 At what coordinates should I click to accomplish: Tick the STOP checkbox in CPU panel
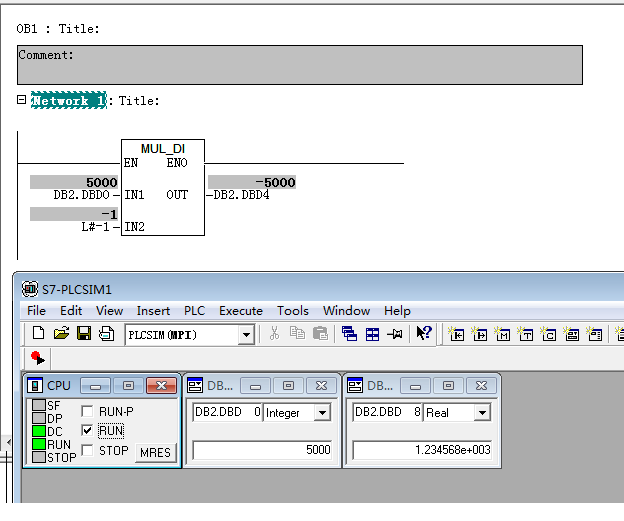tap(87, 450)
